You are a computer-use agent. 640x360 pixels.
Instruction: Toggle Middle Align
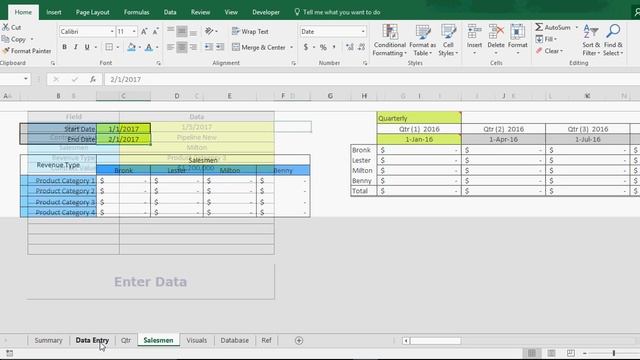[x=182, y=31]
